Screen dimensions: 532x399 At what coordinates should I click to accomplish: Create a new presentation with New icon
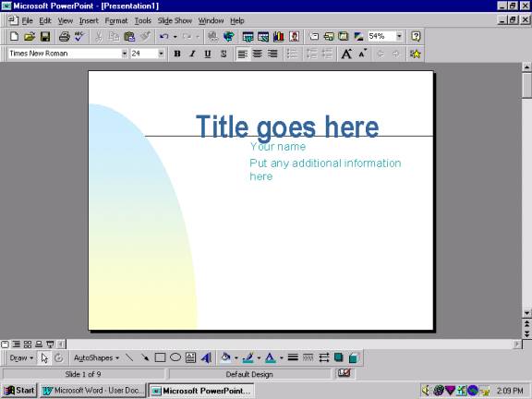(14, 36)
